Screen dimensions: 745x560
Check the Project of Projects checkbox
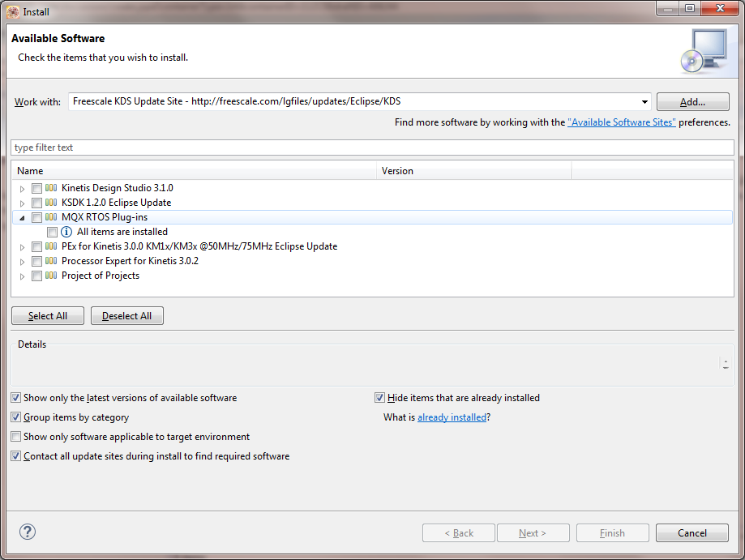pos(36,276)
